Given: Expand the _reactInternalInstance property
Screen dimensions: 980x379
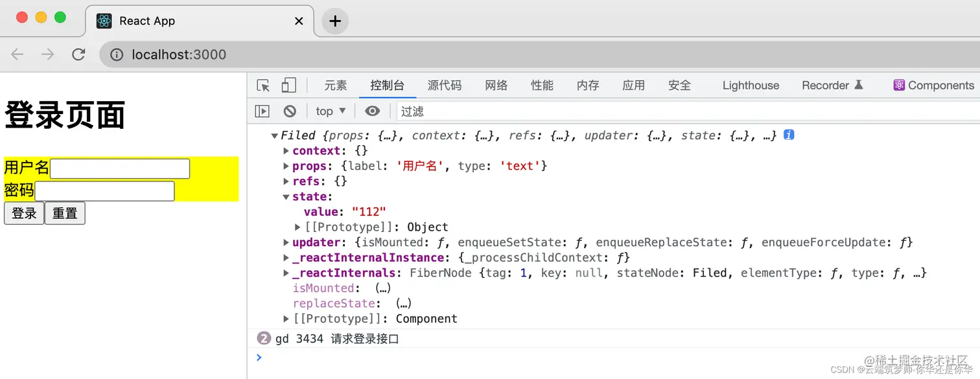Looking at the screenshot, I should pyautogui.click(x=286, y=258).
